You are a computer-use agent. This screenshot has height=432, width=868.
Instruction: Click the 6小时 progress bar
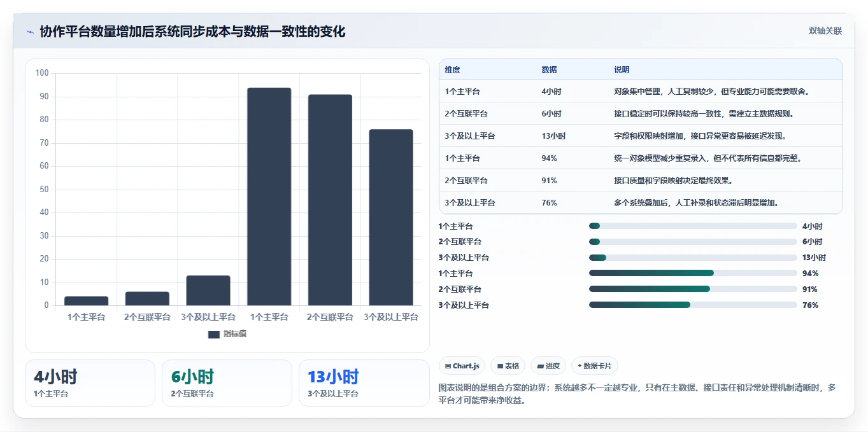693,242
